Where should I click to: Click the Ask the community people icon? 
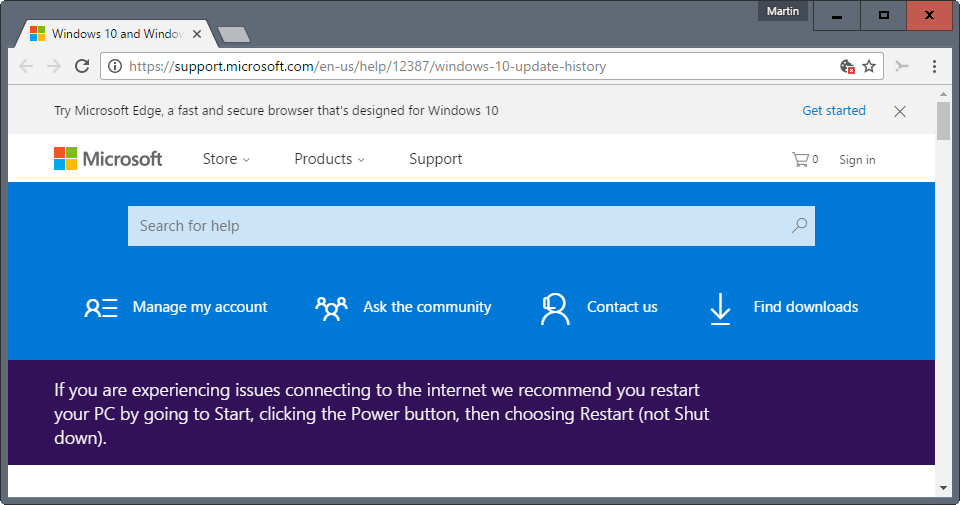click(331, 309)
